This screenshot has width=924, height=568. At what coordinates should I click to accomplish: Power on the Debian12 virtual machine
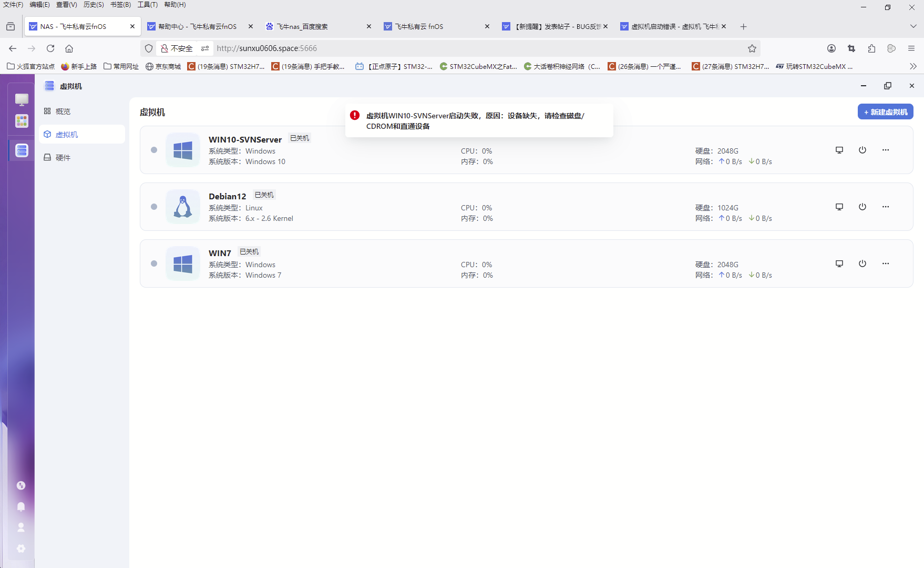pyautogui.click(x=863, y=207)
